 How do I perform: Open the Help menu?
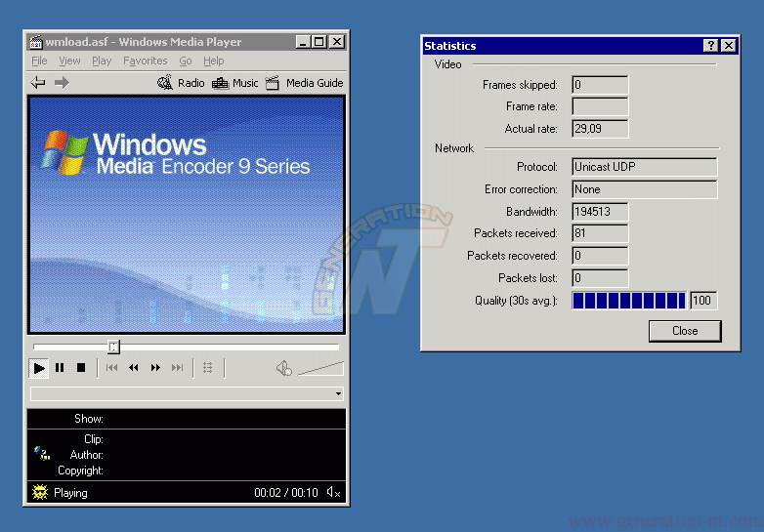[214, 61]
